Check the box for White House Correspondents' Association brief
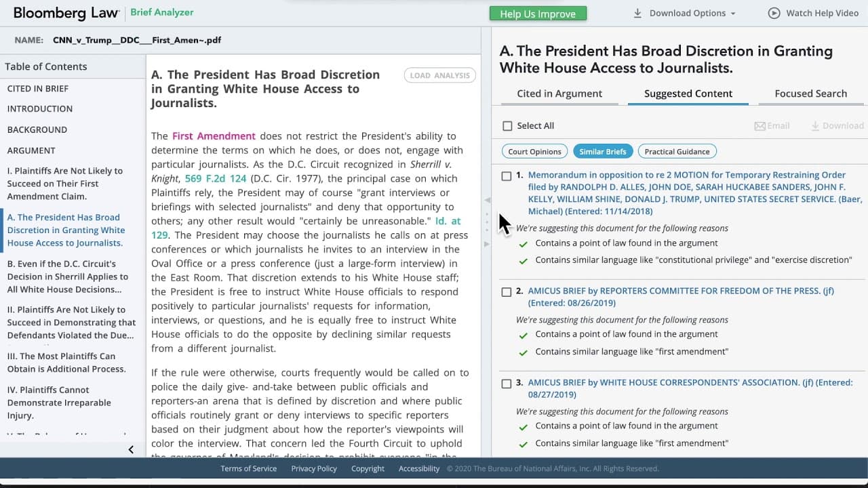Viewport: 868px width, 488px height. (507, 384)
